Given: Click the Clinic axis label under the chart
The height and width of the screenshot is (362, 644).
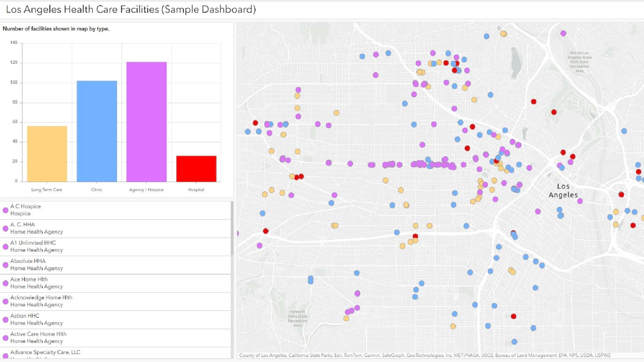Looking at the screenshot, I should [97, 189].
